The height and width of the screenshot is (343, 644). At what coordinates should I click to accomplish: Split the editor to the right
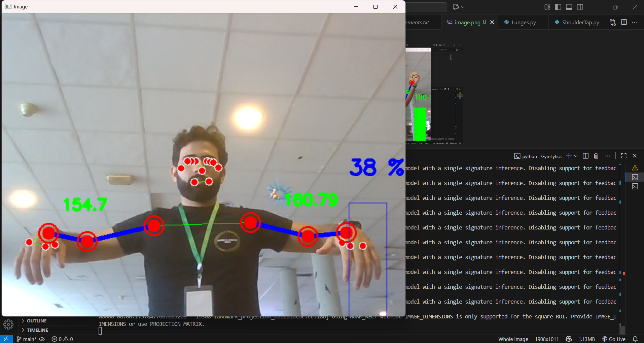pyautogui.click(x=624, y=22)
